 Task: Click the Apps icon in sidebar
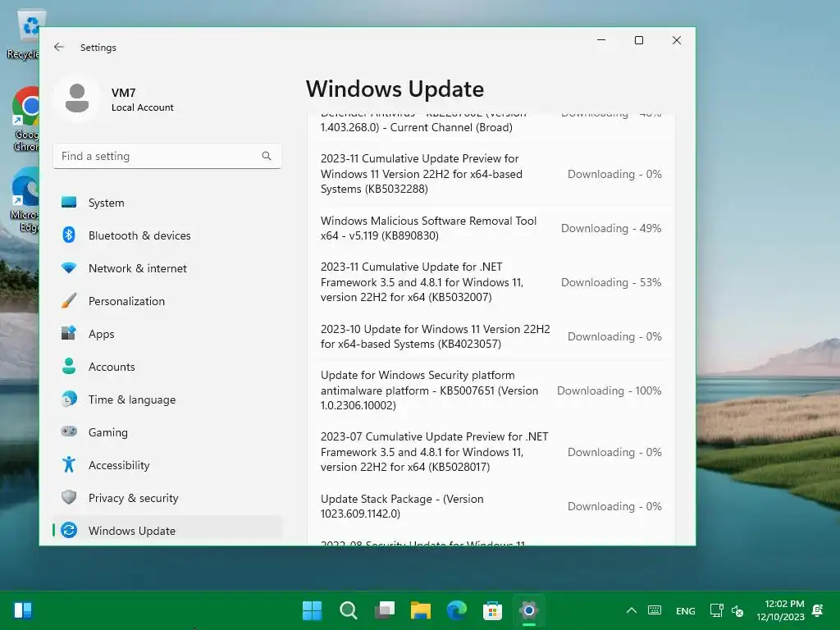pyautogui.click(x=69, y=333)
